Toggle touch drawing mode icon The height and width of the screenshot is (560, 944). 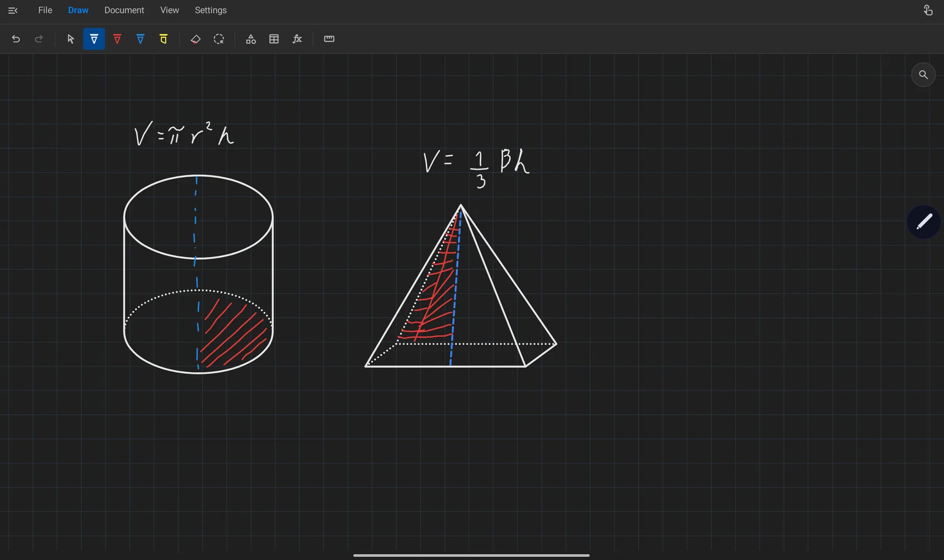(928, 10)
